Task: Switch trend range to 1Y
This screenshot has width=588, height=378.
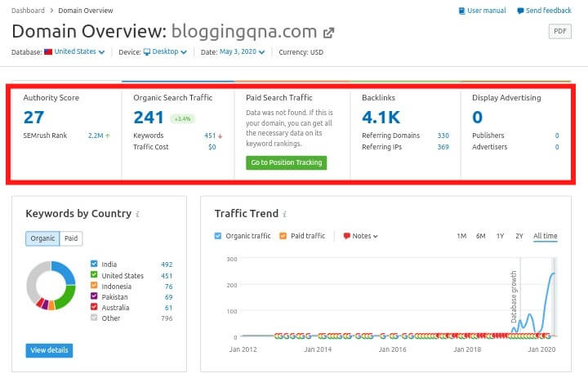Action: tap(500, 236)
